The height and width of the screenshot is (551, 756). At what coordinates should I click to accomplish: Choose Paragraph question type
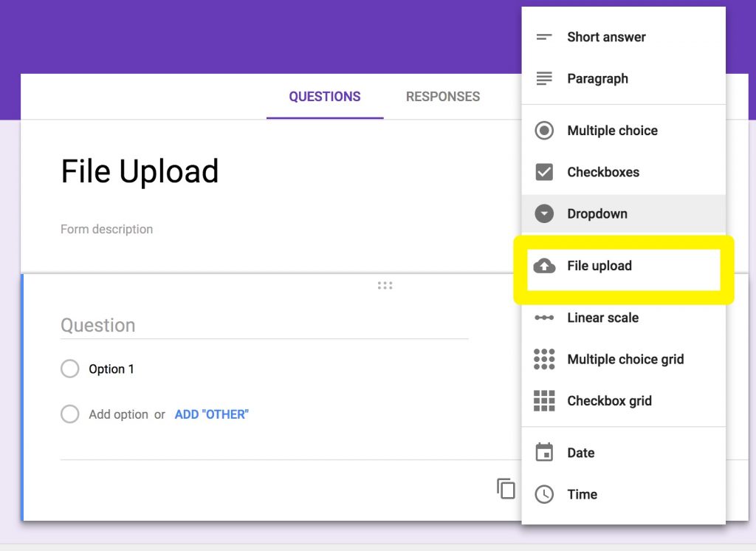pos(623,78)
